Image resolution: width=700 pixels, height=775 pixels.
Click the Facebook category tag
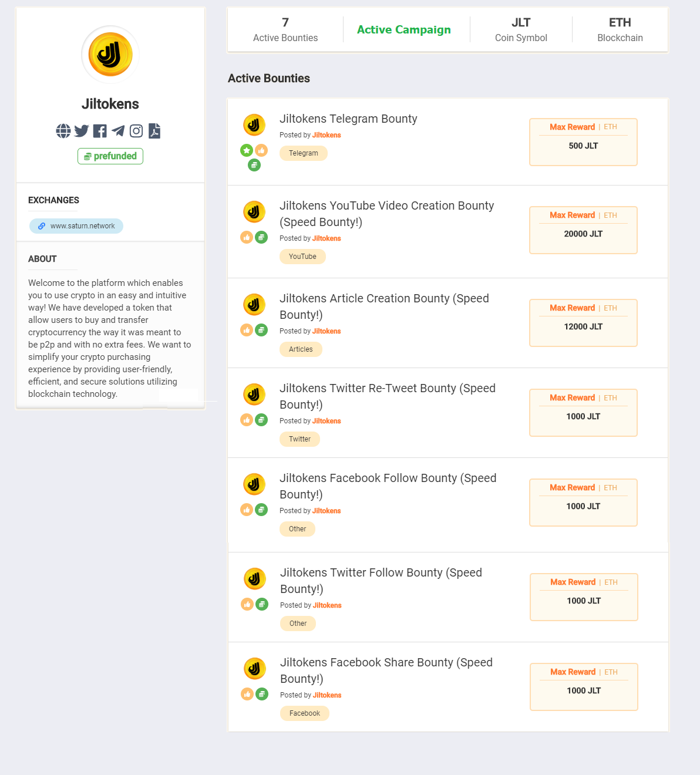305,713
